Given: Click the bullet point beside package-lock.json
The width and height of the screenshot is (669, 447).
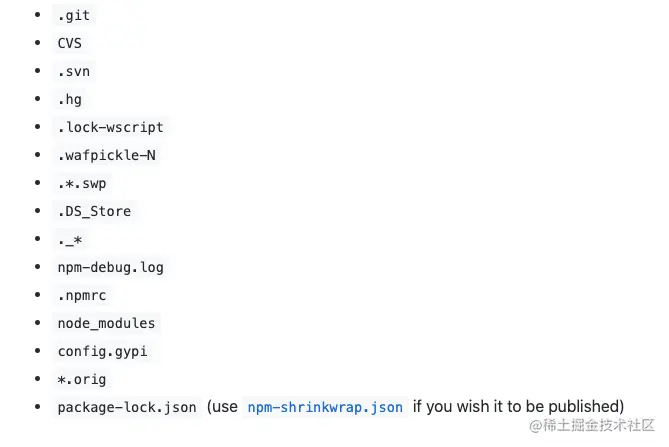Looking at the screenshot, I should click(x=38, y=407).
